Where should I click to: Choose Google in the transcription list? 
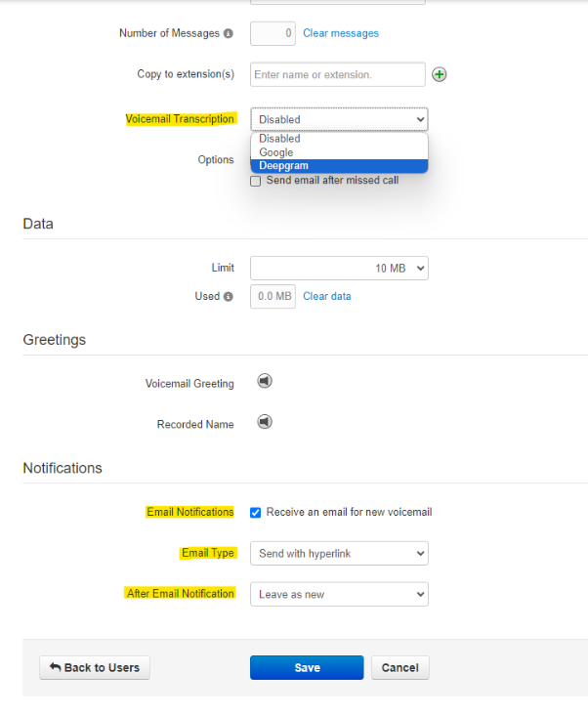click(x=339, y=152)
